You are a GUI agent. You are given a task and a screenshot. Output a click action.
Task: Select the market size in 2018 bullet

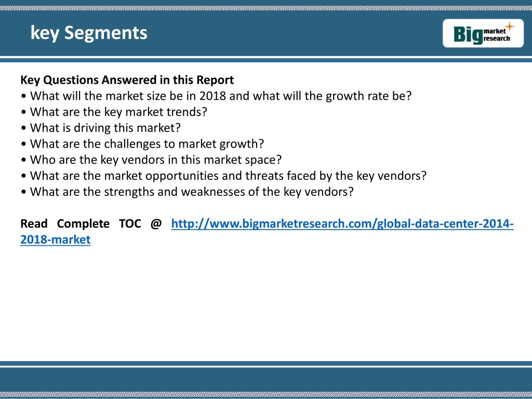click(216, 96)
